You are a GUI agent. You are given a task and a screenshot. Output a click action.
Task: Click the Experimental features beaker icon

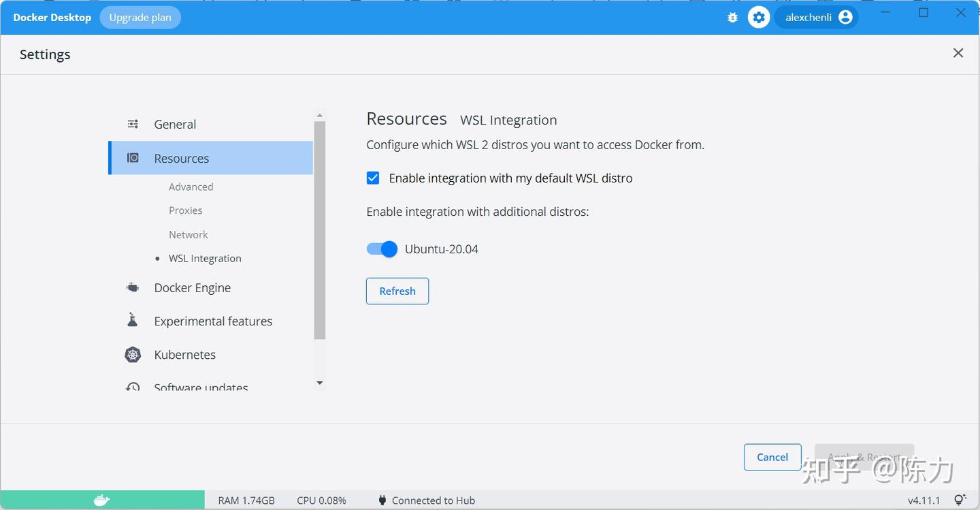click(132, 320)
